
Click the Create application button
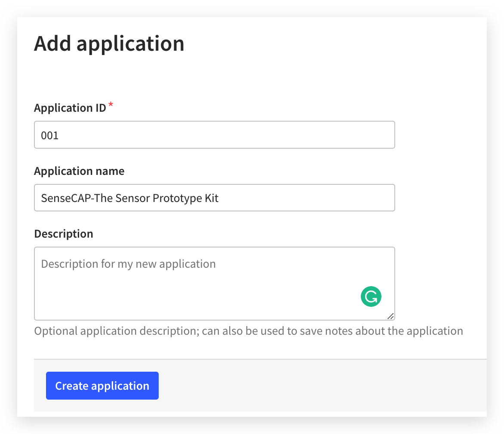102,385
